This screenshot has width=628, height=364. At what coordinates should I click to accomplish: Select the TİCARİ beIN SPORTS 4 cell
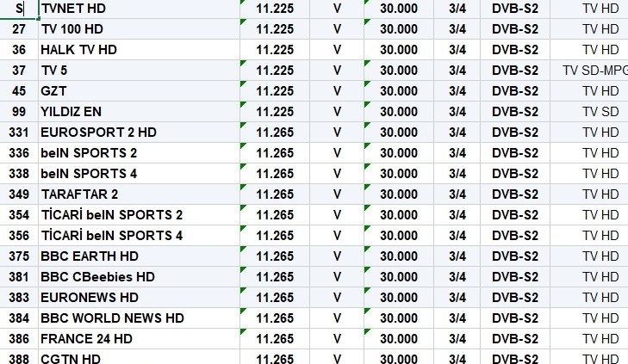coord(140,236)
